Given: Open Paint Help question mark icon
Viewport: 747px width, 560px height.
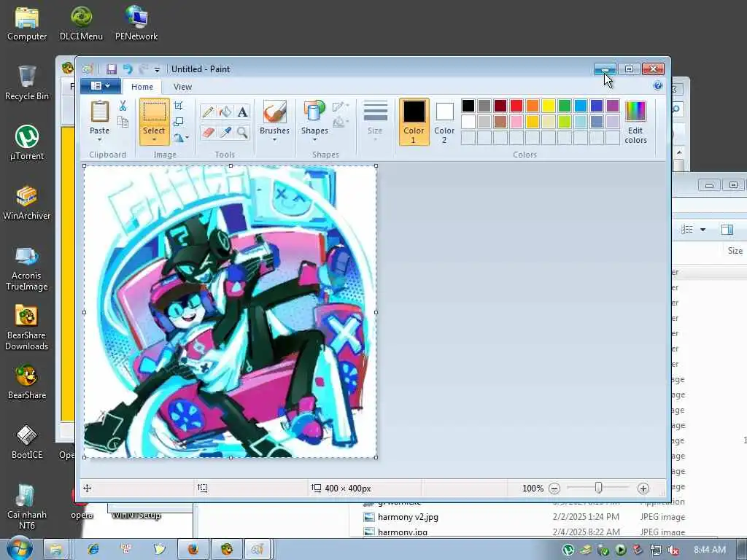Looking at the screenshot, I should [x=658, y=86].
